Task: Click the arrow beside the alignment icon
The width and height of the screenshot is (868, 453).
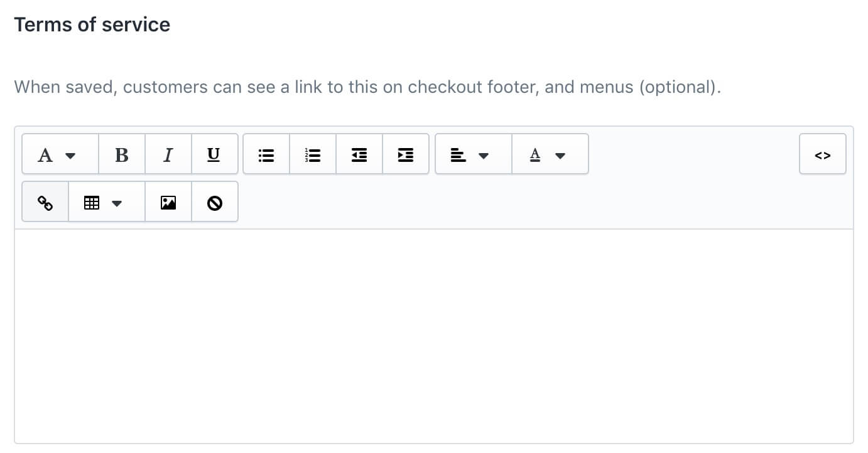Action: [484, 156]
